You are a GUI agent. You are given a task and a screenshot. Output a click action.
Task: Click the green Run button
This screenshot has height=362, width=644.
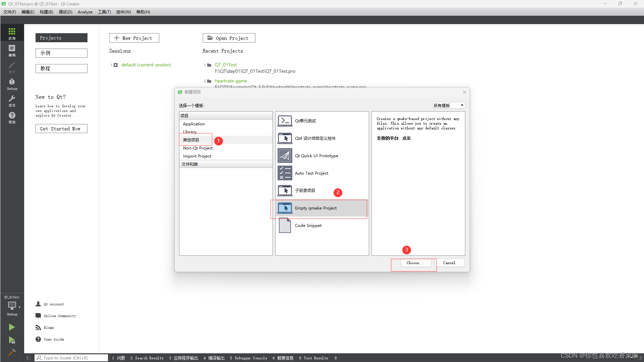pos(12,327)
